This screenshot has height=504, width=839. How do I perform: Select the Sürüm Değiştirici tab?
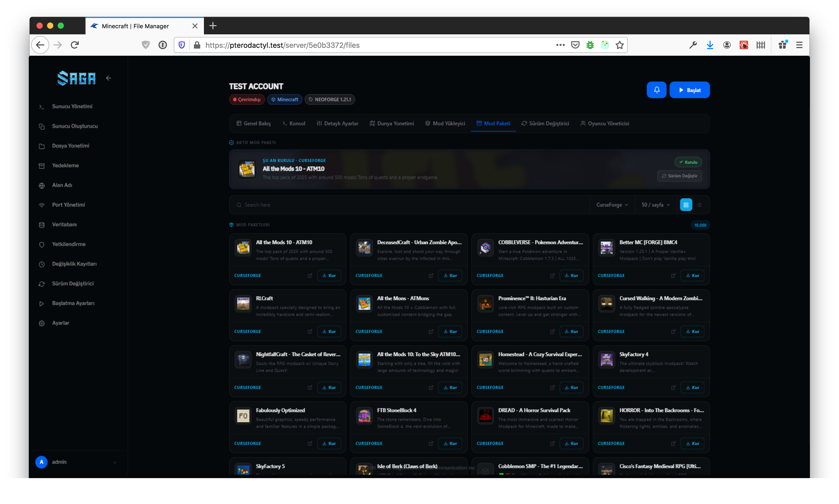[x=545, y=123]
